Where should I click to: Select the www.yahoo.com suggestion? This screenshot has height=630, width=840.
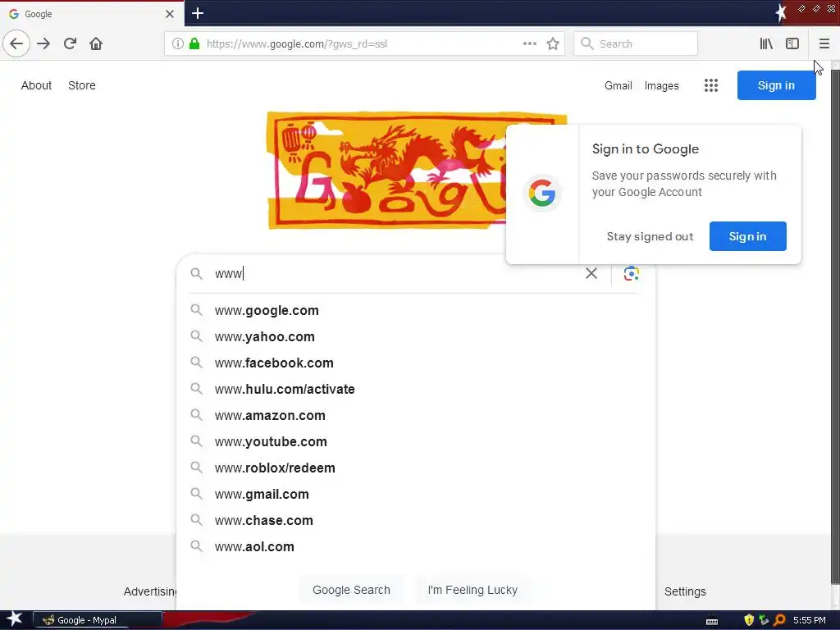point(415,336)
